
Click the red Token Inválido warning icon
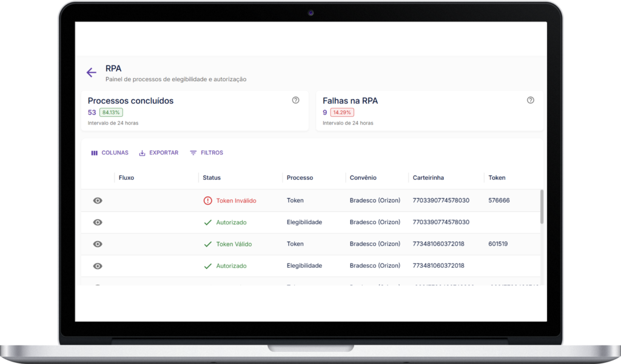[207, 200]
